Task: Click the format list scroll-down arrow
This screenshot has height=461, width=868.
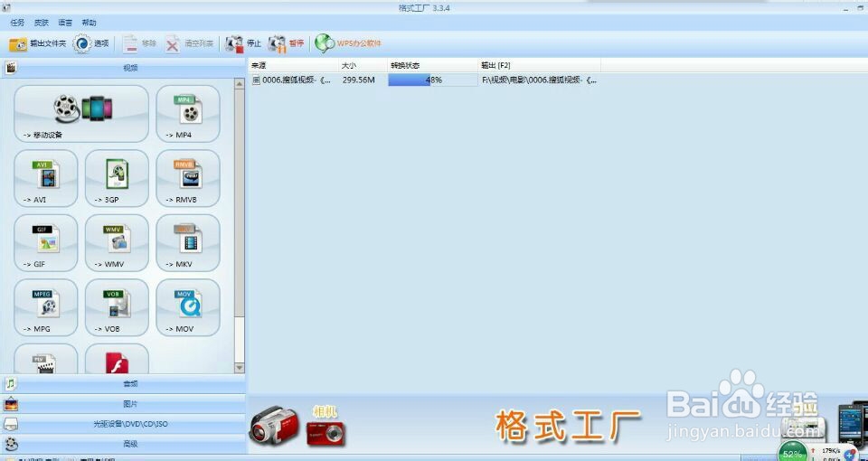Action: pyautogui.click(x=239, y=368)
